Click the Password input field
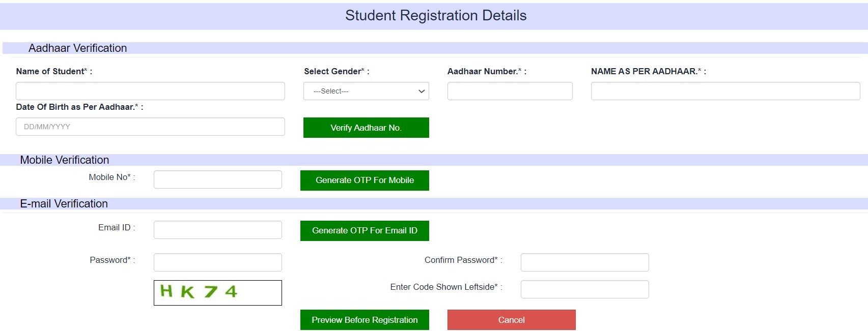Viewport: 868px width, 331px height. coord(217,262)
